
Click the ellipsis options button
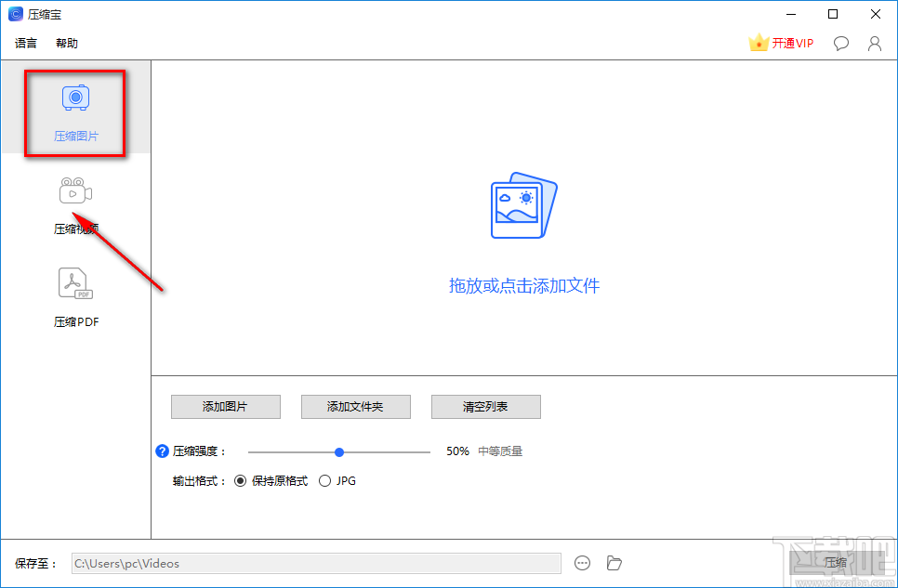pos(582,562)
